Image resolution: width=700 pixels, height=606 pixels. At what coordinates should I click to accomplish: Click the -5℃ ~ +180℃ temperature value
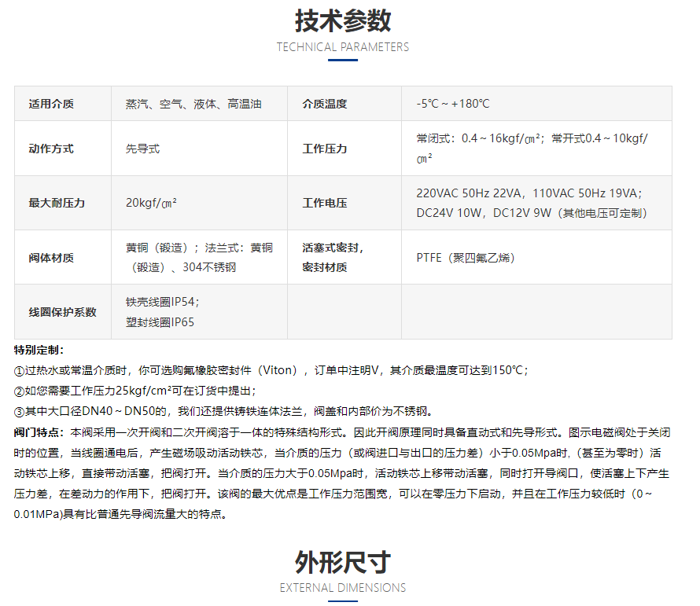tap(453, 104)
